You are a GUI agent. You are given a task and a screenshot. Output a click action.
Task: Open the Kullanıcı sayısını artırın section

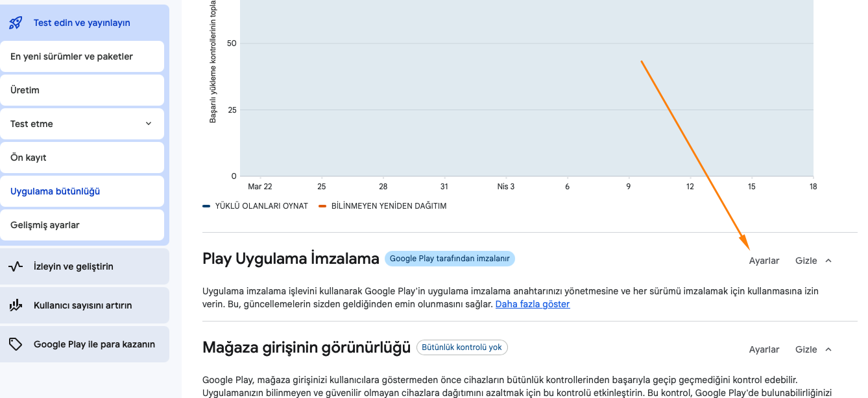pyautogui.click(x=84, y=305)
